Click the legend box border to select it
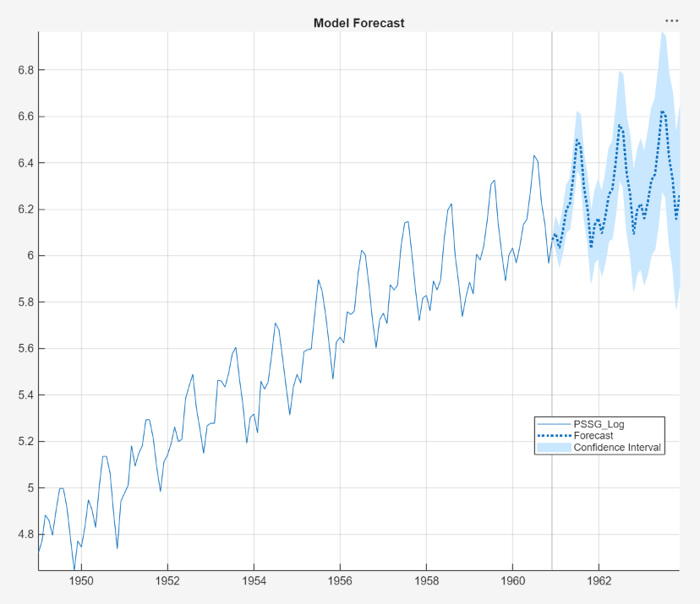700x604 pixels. pos(599,416)
